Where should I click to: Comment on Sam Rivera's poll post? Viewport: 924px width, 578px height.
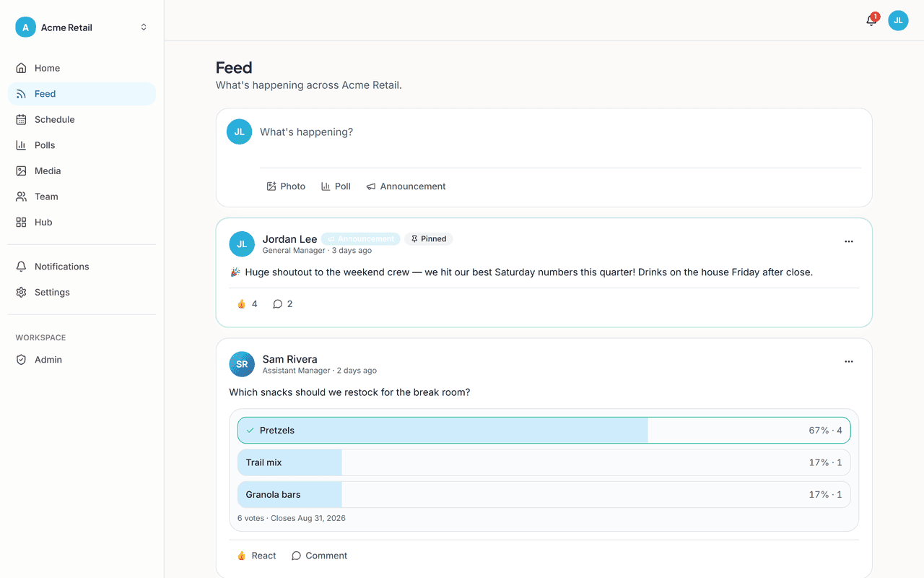(x=319, y=556)
